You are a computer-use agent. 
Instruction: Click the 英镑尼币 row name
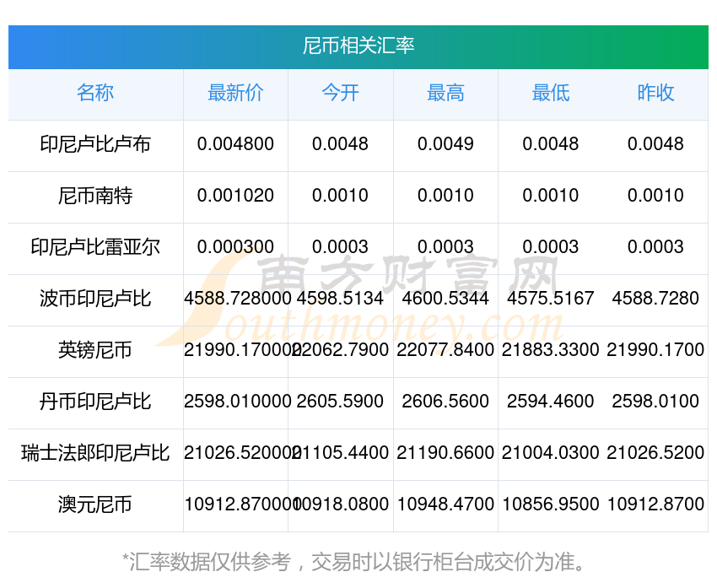[95, 350]
